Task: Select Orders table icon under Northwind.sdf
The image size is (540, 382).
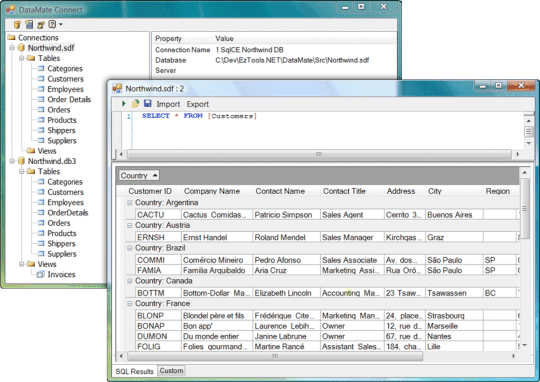Action: pyautogui.click(x=41, y=110)
